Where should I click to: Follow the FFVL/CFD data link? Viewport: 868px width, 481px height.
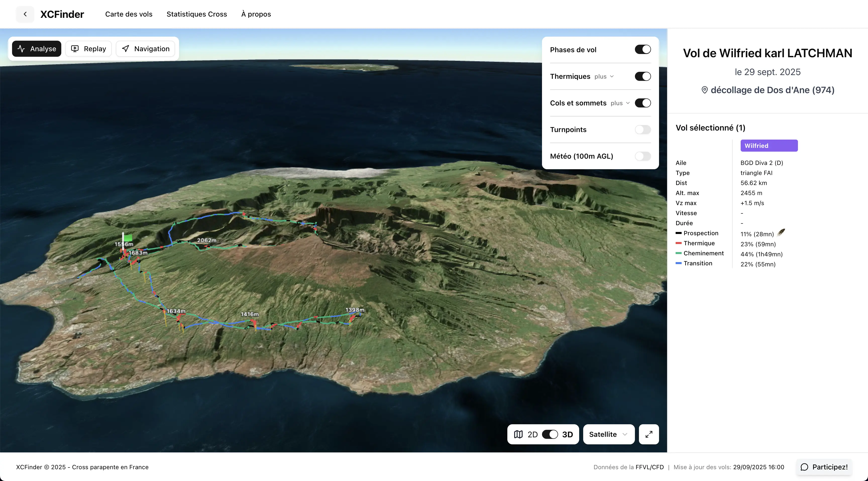point(649,467)
